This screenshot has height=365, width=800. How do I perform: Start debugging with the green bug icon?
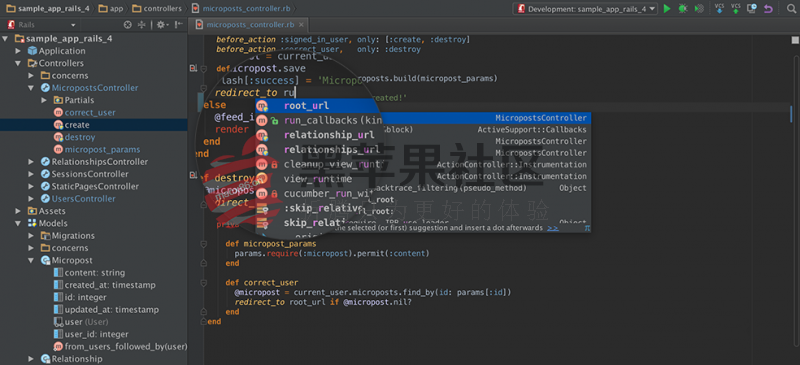[683, 9]
